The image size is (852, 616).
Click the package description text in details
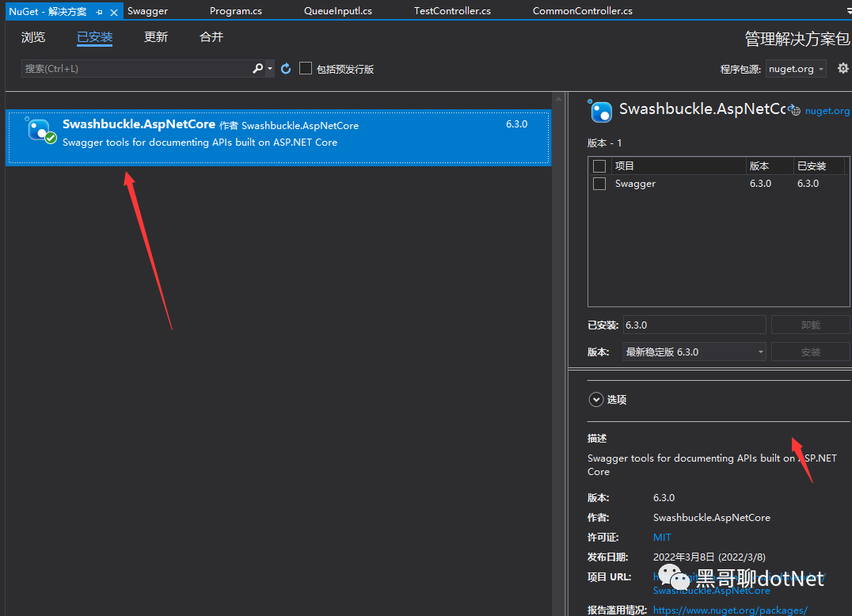712,465
